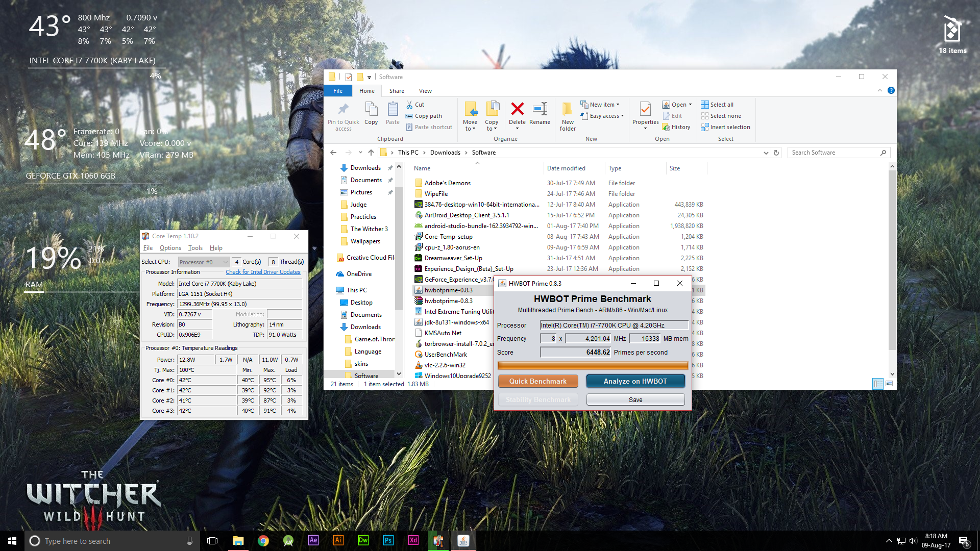980x551 pixels.
Task: Open the taskbar clock and date
Action: (936, 541)
